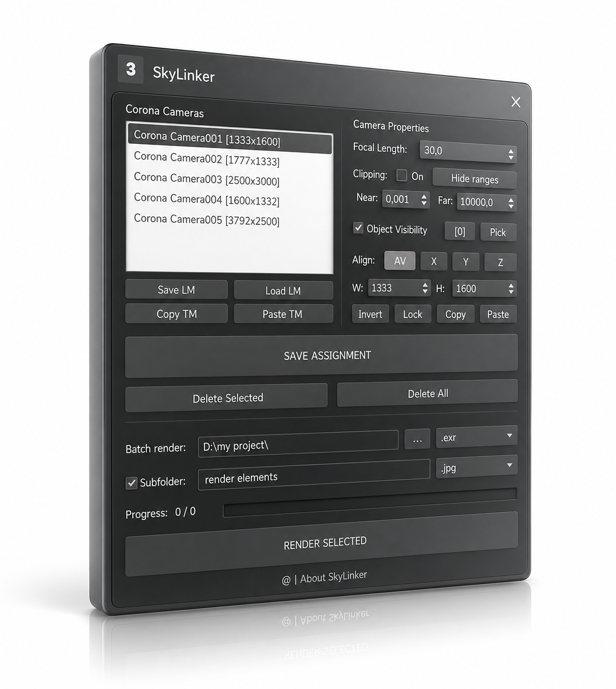616x689 pixels.
Task: Close the SkyLinker window with the X
Action: click(516, 102)
